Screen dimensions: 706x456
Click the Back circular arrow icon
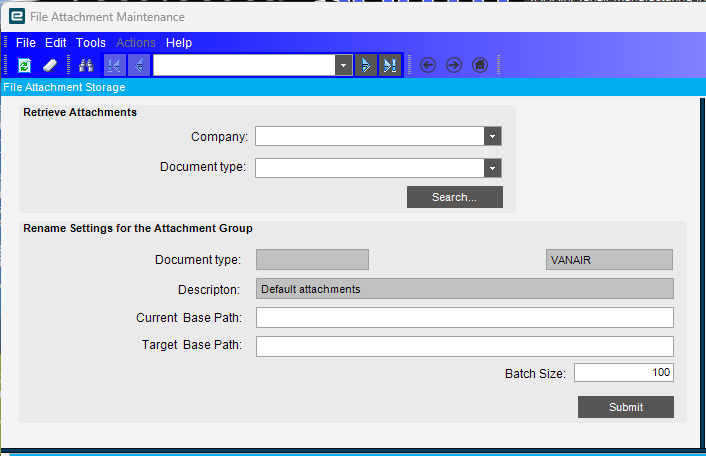pyautogui.click(x=428, y=65)
